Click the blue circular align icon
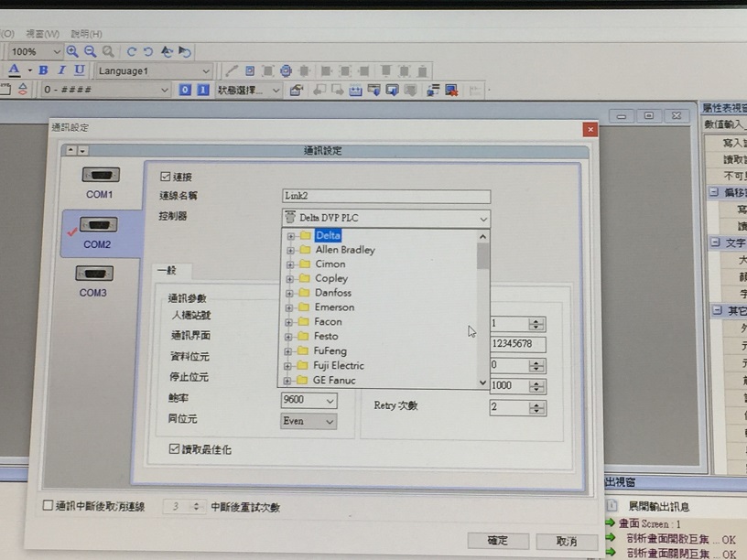Screen dimensions: 747x560 point(286,71)
